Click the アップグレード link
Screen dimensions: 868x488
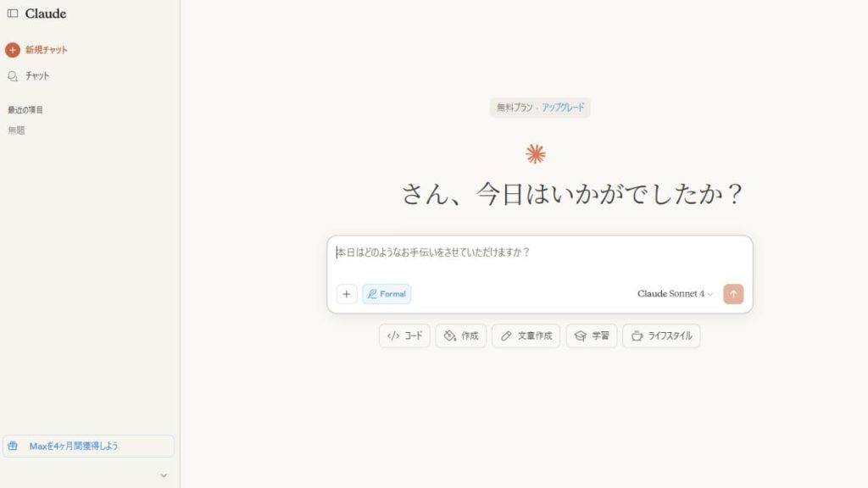[x=563, y=108]
